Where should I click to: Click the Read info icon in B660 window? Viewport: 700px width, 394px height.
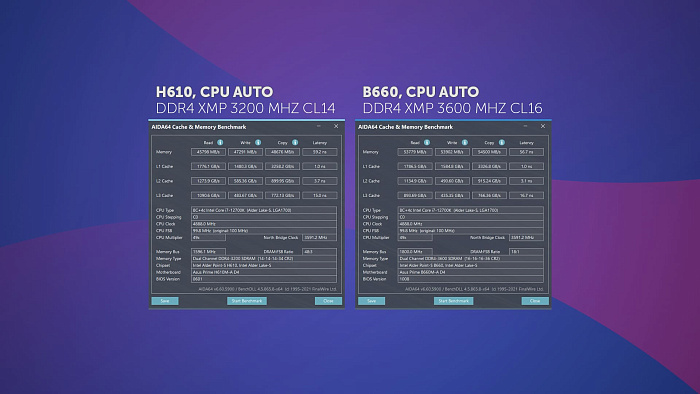pos(427,142)
